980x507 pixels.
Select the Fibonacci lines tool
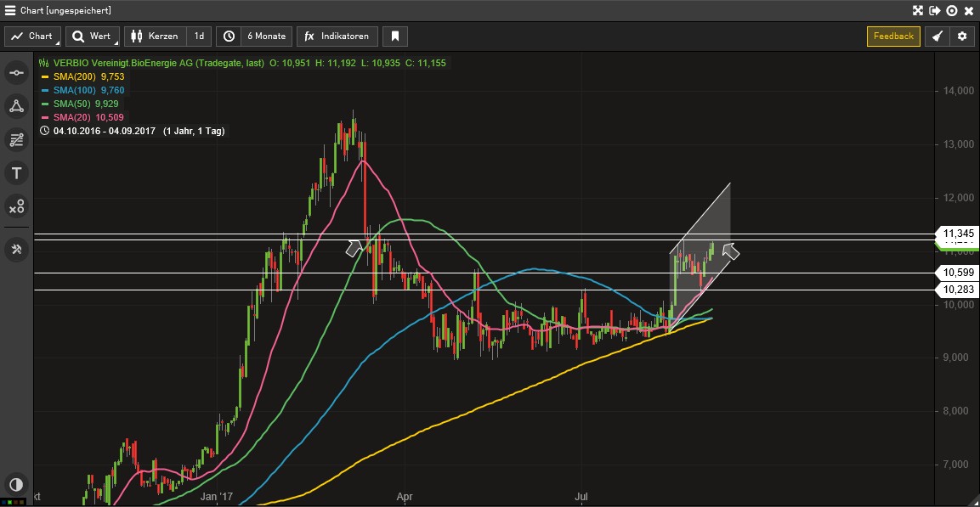[17, 140]
